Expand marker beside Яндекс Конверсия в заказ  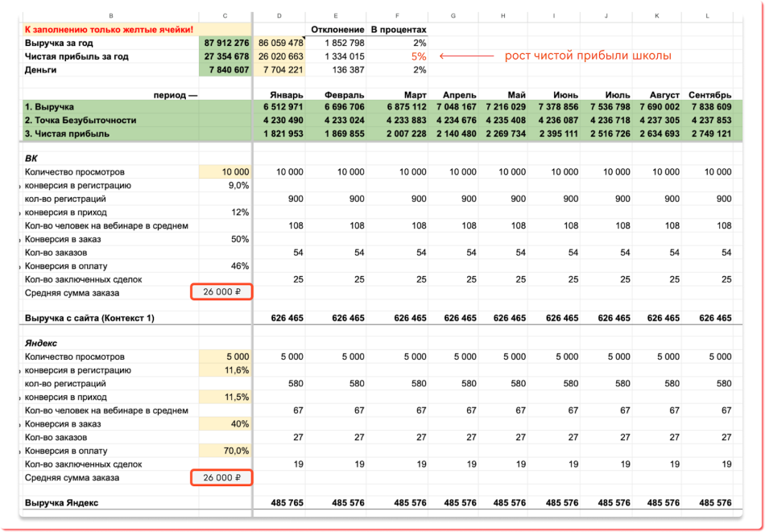coord(20,424)
